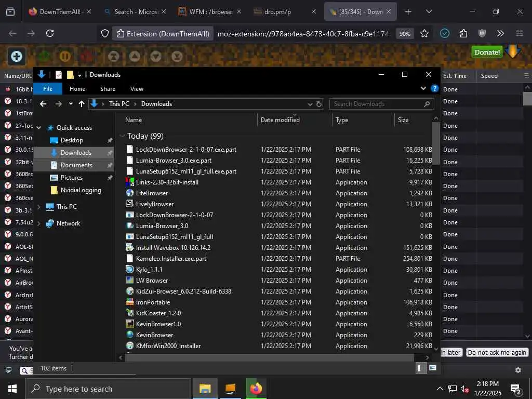Screen dimensions: 532x399
Task: Switch Explorer to large icons view
Action: click(433, 368)
